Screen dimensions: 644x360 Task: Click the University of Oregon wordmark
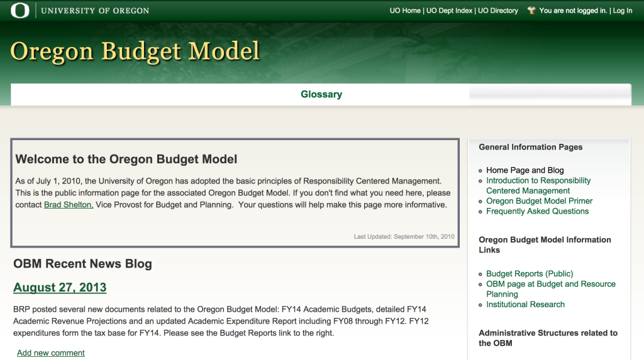coord(95,11)
